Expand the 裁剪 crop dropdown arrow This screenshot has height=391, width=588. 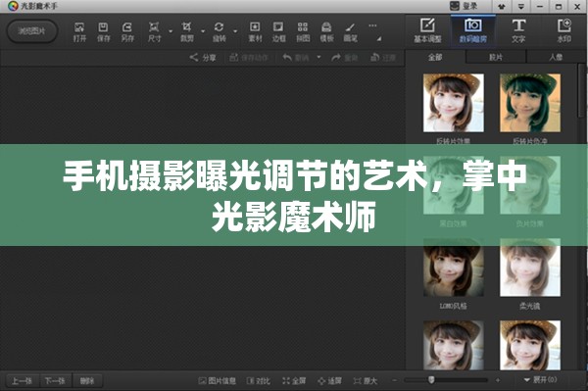(x=203, y=31)
